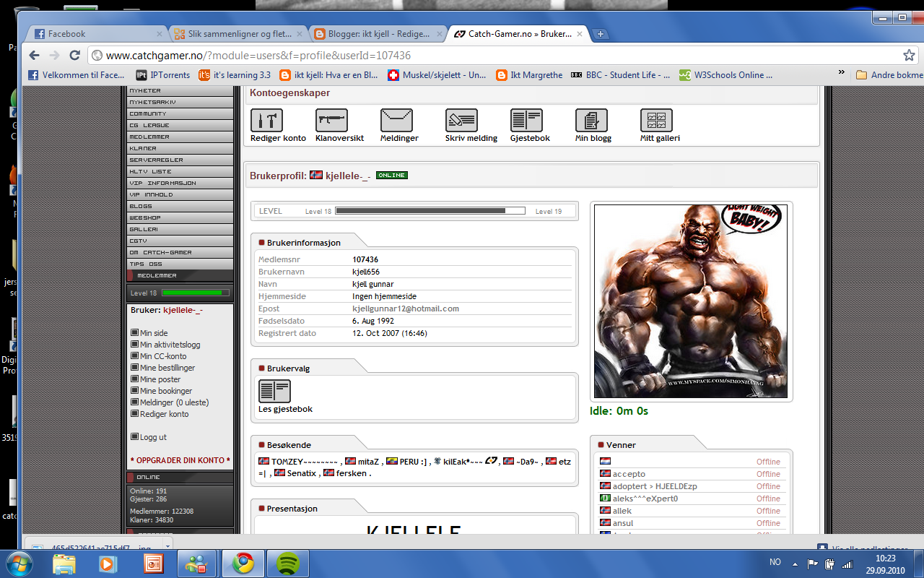Open the Min blogg icon
This screenshot has width=924, height=578.
tap(591, 120)
